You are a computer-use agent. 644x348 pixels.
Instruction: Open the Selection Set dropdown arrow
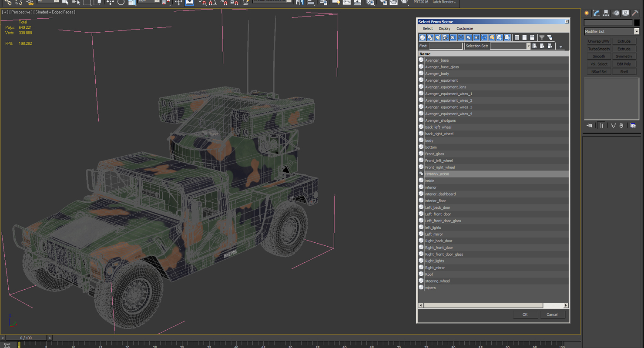click(528, 46)
